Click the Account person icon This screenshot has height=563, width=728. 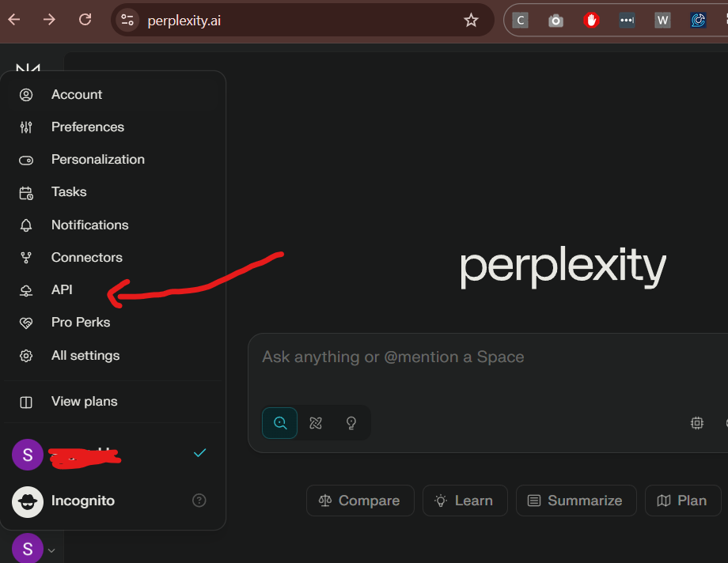click(x=26, y=95)
